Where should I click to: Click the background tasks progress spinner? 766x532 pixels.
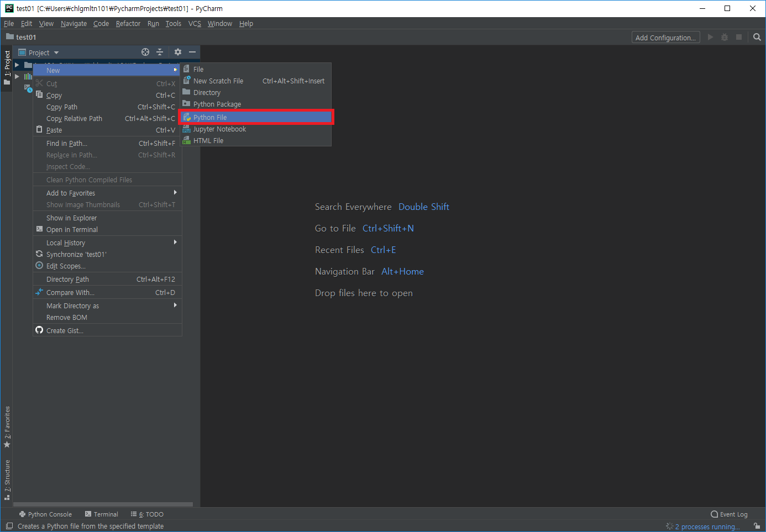(669, 526)
